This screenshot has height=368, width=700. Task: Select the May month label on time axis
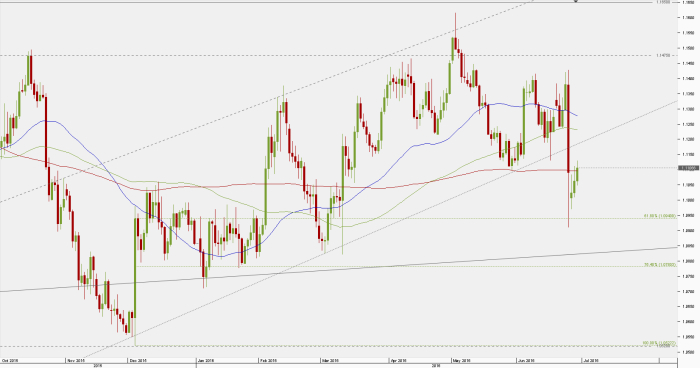pos(462,360)
